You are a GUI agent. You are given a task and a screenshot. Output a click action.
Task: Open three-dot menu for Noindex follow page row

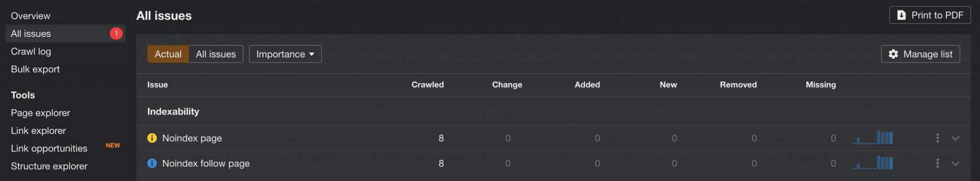[x=937, y=163]
